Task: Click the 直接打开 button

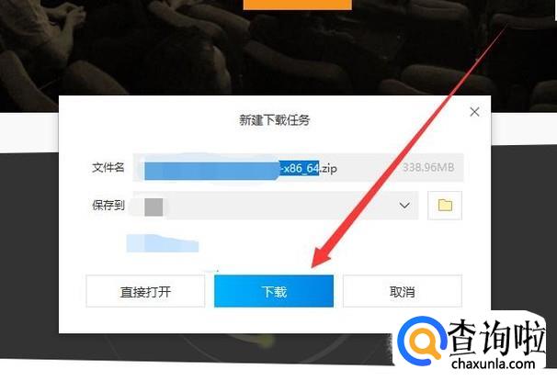Action: click(x=145, y=291)
